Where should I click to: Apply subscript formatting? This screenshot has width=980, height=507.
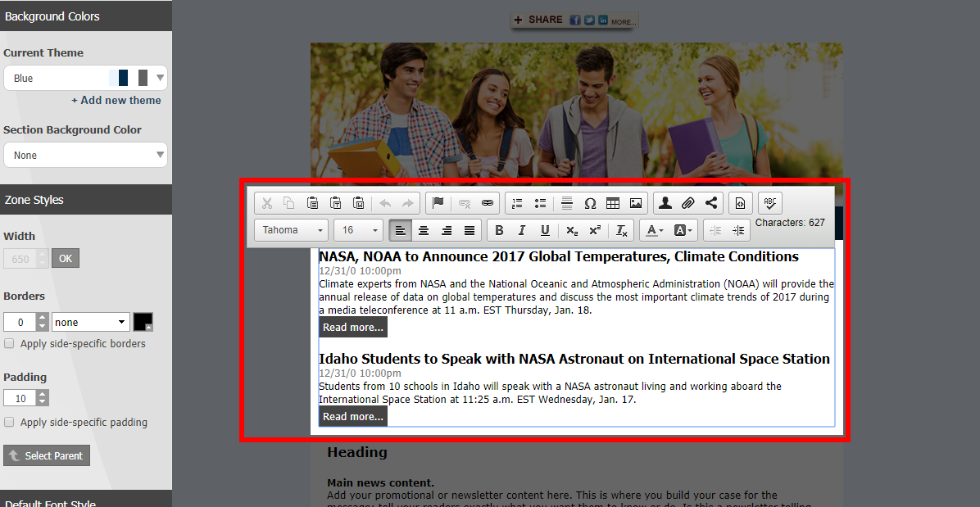tap(572, 230)
